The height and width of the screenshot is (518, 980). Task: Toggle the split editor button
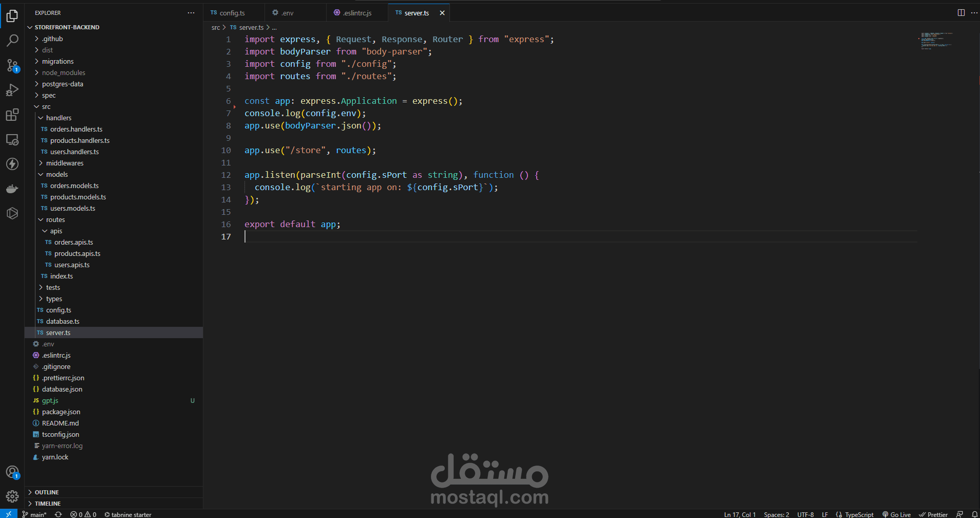click(961, 12)
